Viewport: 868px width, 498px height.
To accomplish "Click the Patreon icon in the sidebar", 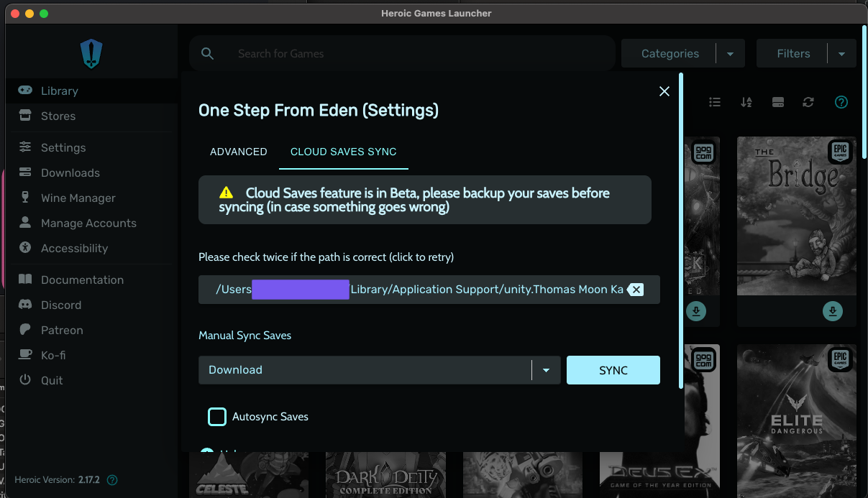I will (25, 330).
